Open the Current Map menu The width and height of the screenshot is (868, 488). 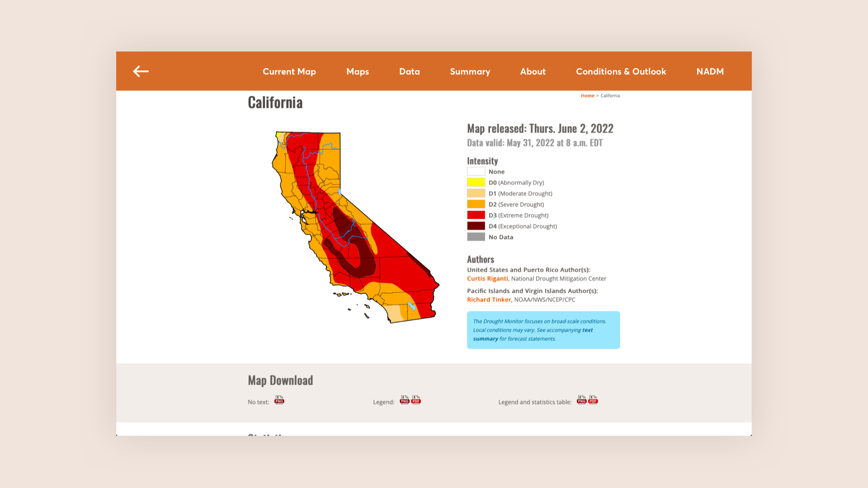coord(289,71)
